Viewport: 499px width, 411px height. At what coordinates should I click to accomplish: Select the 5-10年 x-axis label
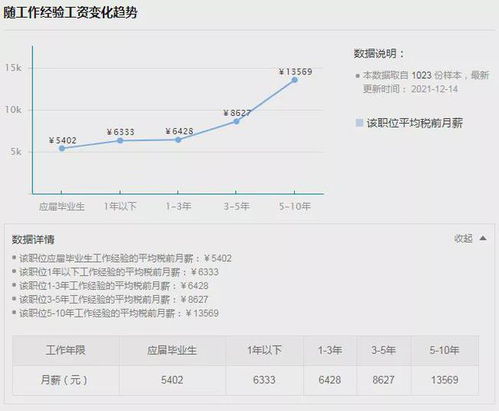[295, 206]
